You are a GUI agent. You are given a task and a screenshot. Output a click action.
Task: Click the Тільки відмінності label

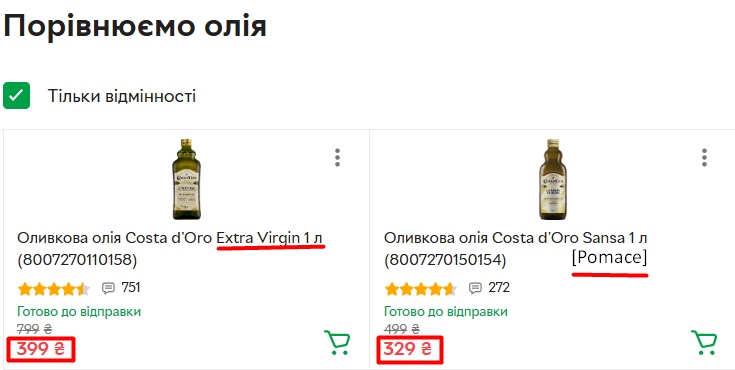[x=122, y=96]
